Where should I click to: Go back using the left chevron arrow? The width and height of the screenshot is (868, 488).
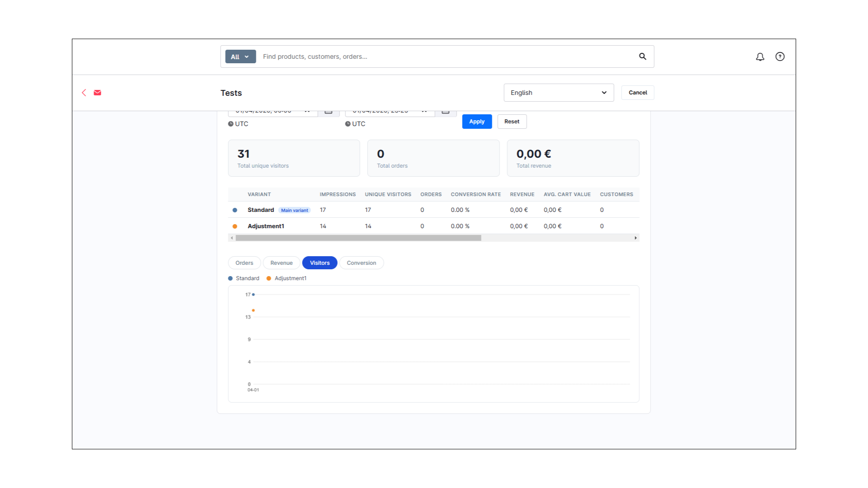[x=84, y=93]
